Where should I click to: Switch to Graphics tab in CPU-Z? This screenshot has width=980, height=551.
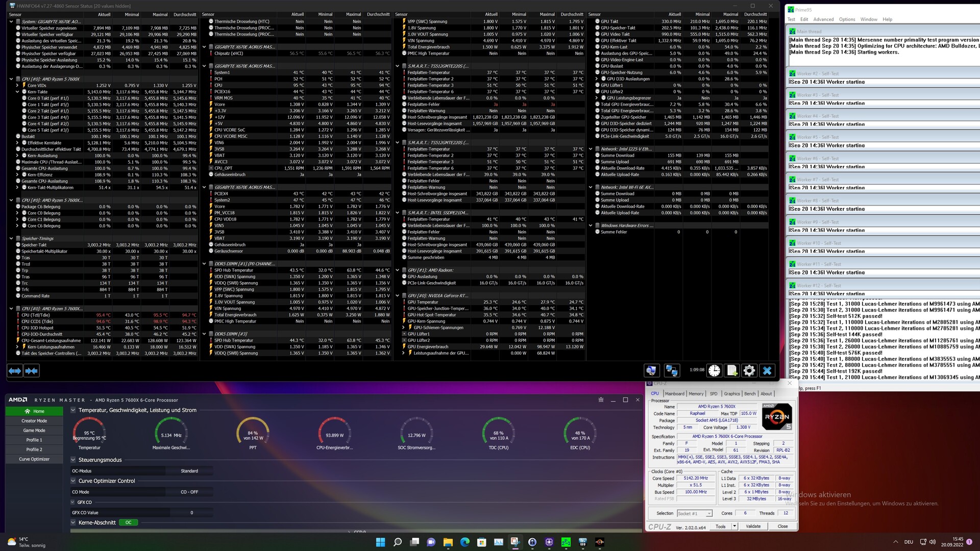tap(731, 394)
